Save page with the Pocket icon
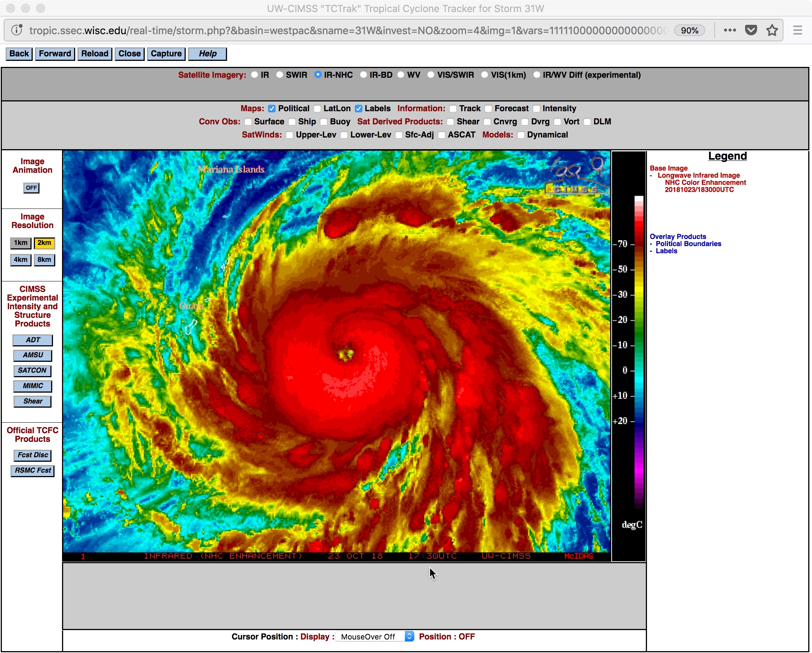This screenshot has width=812, height=653. coord(751,30)
